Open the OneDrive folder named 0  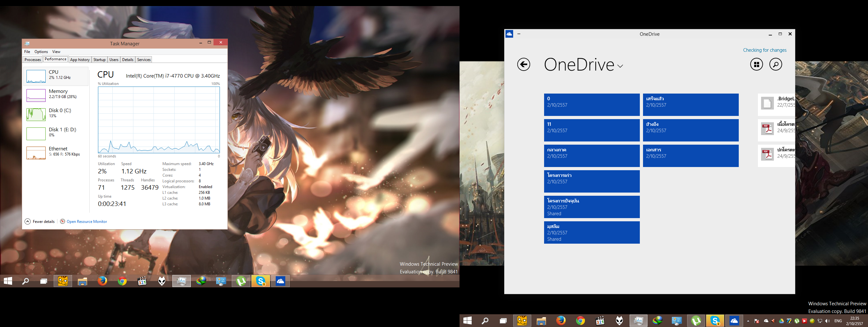pos(592,105)
